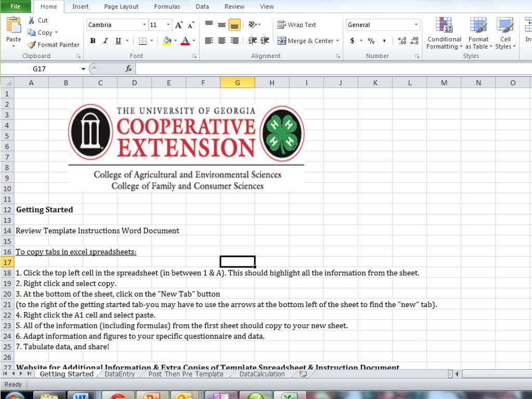Switch to the Insert ribbon tab
The height and width of the screenshot is (399, 532).
point(81,6)
